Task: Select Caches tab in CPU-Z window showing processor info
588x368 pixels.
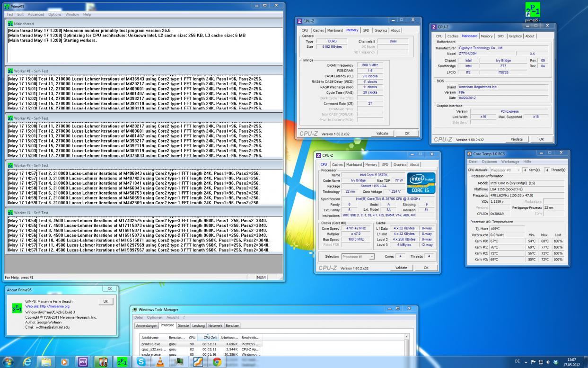Action: pos(337,164)
